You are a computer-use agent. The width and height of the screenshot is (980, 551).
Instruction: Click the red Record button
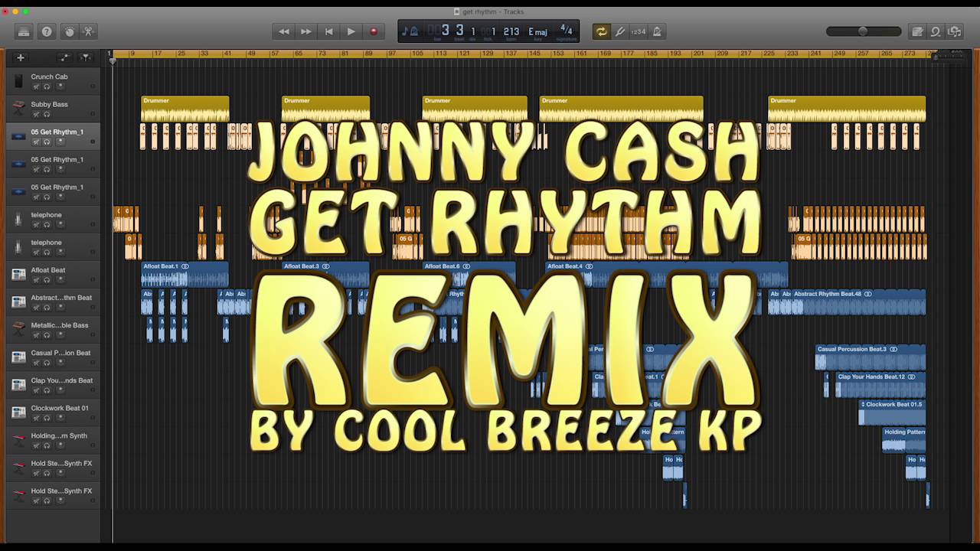click(374, 31)
